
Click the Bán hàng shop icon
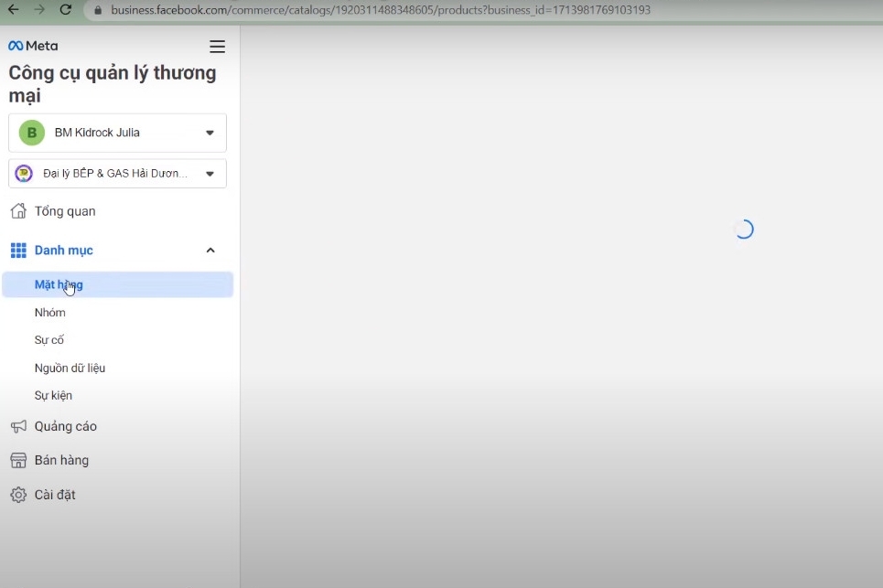[18, 460]
